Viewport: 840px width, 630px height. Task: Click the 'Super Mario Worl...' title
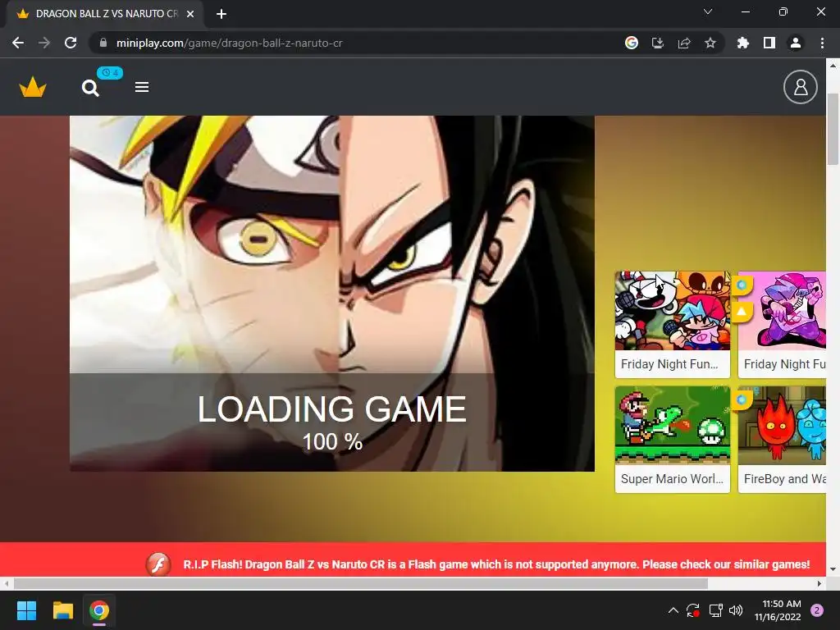click(x=672, y=479)
